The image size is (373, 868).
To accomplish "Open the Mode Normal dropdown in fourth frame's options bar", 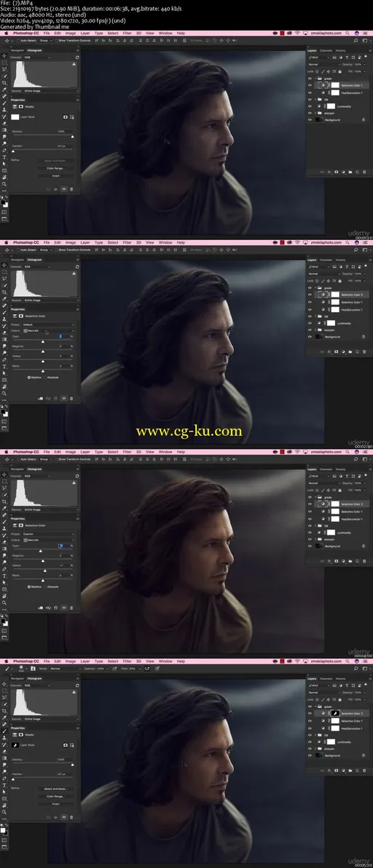I will [66, 669].
